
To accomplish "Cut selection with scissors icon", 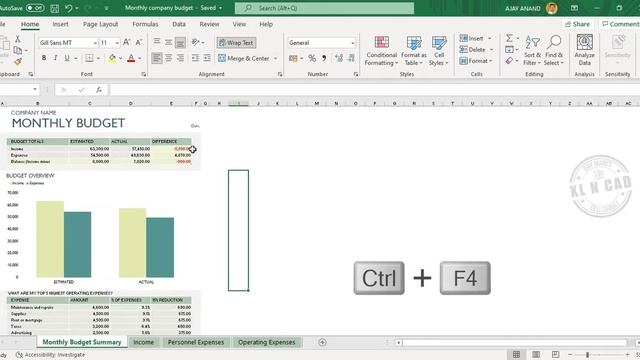I will click(18, 39).
